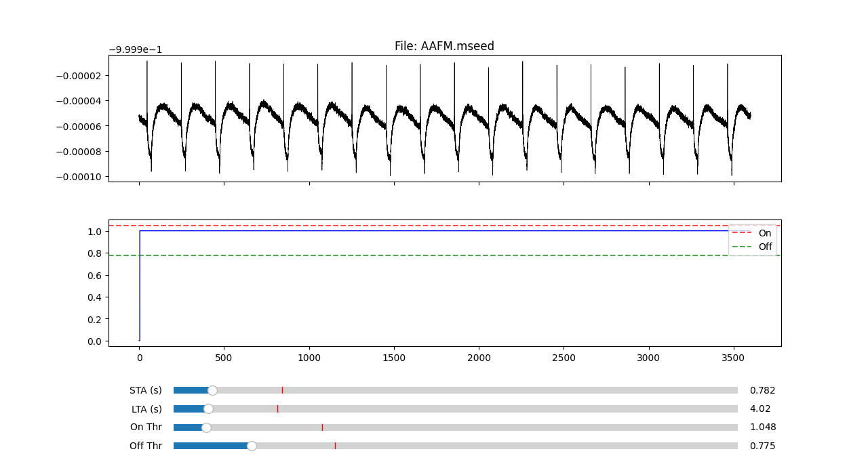This screenshot has width=868, height=462.
Task: Click the plot title "File: AAFM.mseed"
Action: [444, 46]
